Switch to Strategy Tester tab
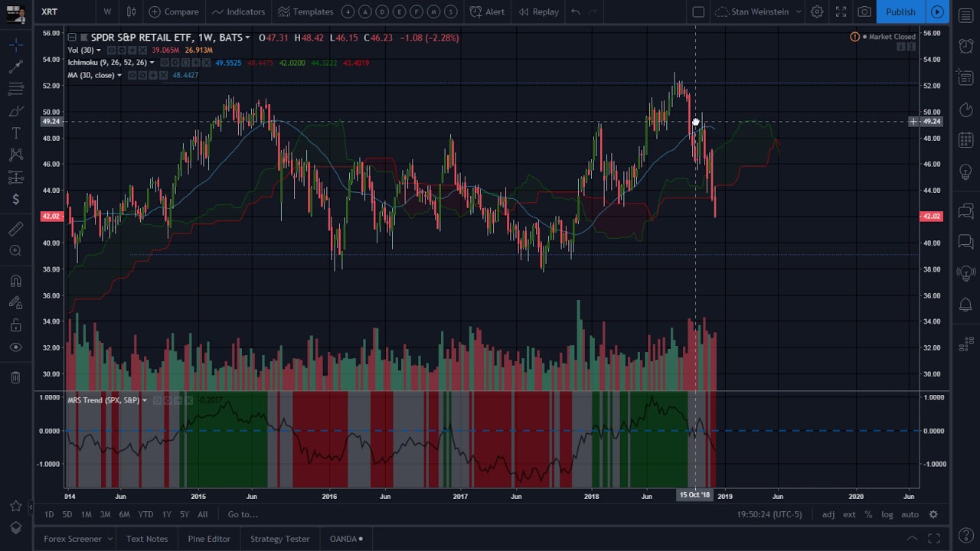The height and width of the screenshot is (551, 980). tap(279, 539)
